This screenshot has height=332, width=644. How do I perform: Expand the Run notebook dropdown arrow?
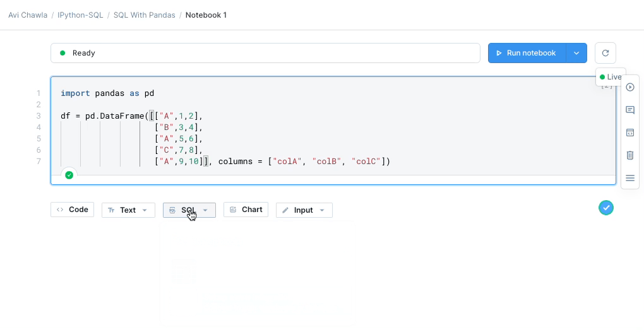tap(576, 53)
